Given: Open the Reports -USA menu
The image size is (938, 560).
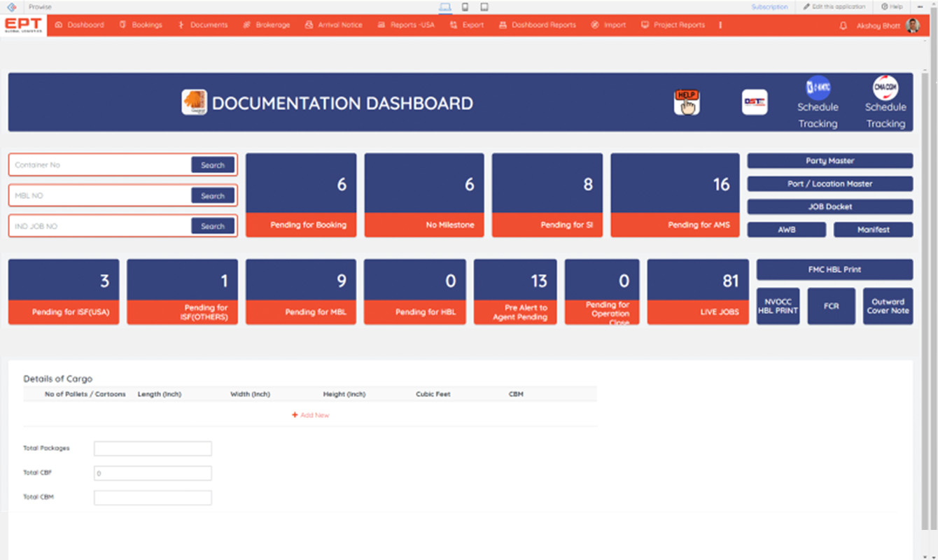Looking at the screenshot, I should click(x=406, y=25).
